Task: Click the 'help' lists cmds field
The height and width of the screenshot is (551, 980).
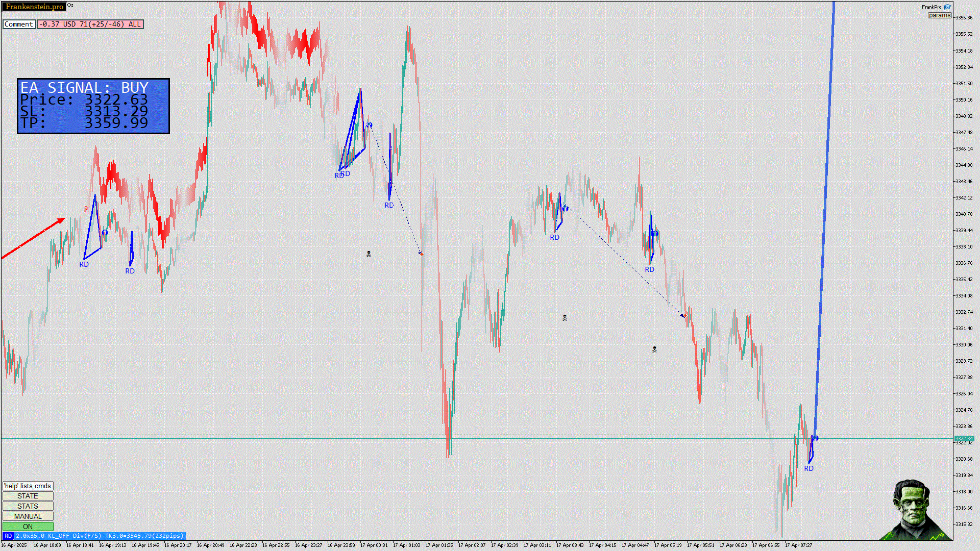Action: coord(28,486)
